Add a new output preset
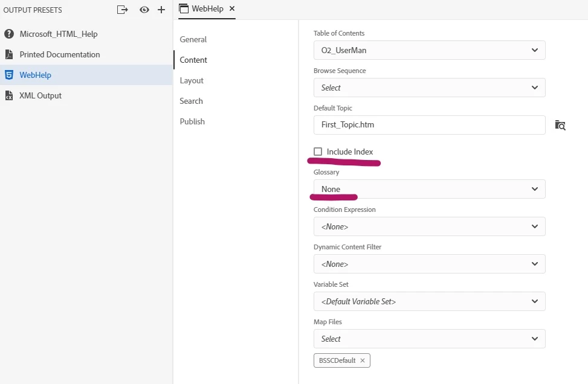The height and width of the screenshot is (384, 588). click(161, 10)
